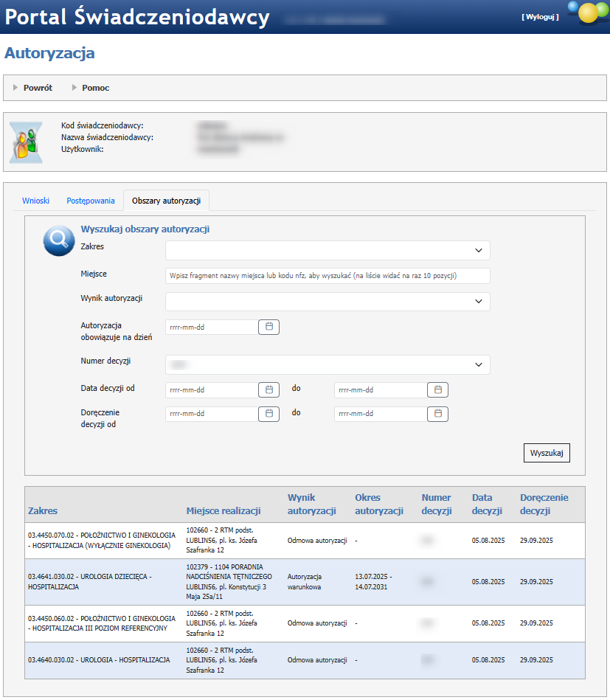Switch to the Wnioski tab
This screenshot has width=610, height=700.
[35, 201]
